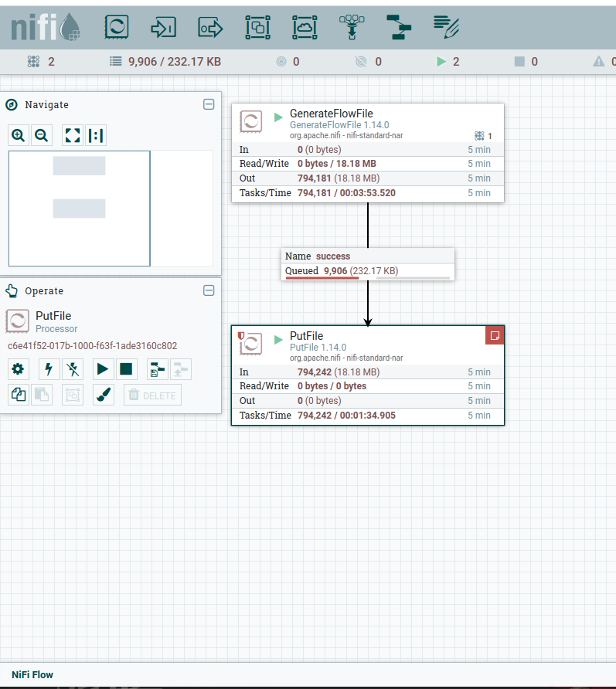Click PutFile In 794,242 row

(x=368, y=372)
